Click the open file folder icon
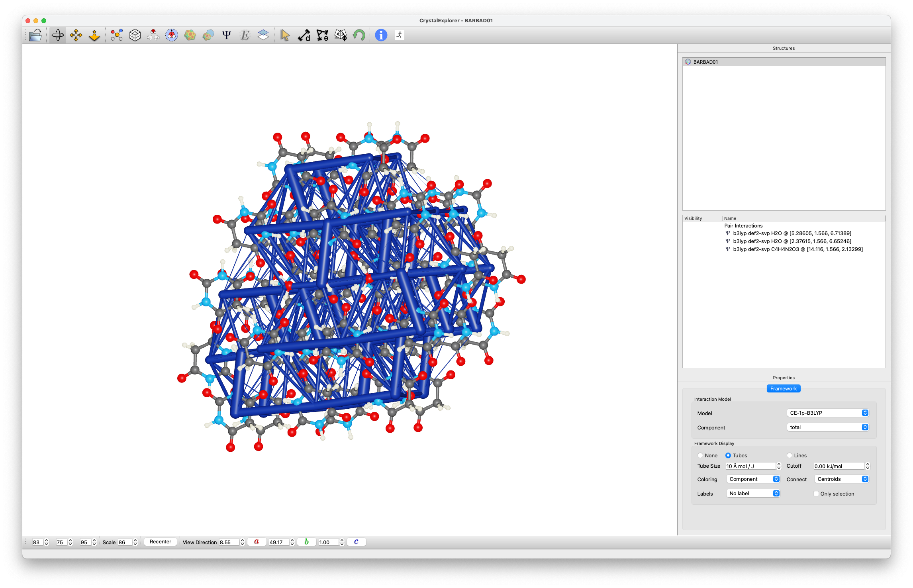This screenshot has height=588, width=913. tap(35, 35)
